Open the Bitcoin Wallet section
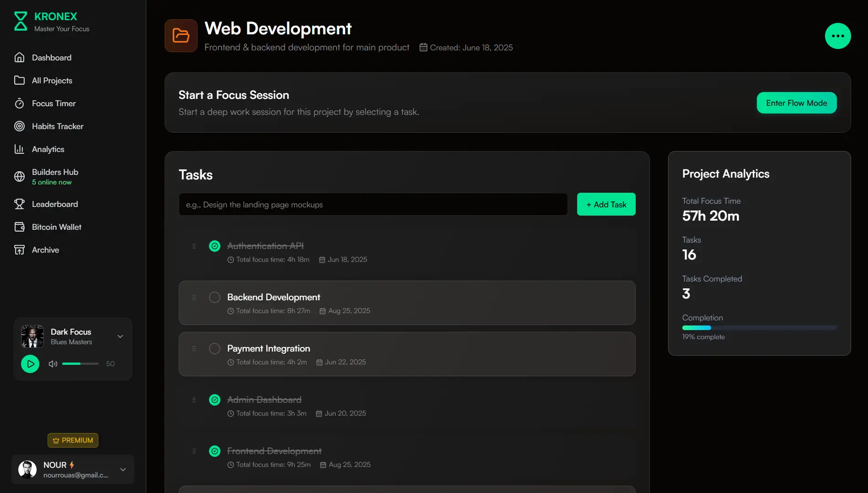 click(56, 227)
